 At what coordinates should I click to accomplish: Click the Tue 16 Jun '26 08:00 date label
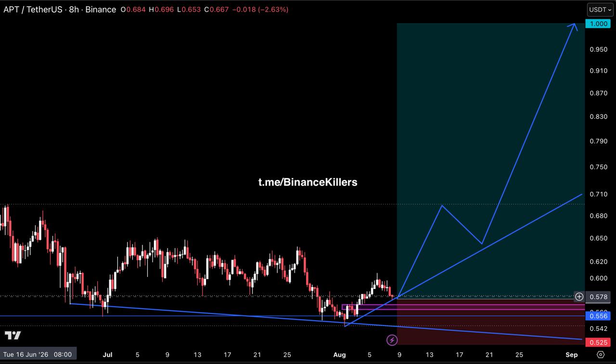(x=38, y=354)
